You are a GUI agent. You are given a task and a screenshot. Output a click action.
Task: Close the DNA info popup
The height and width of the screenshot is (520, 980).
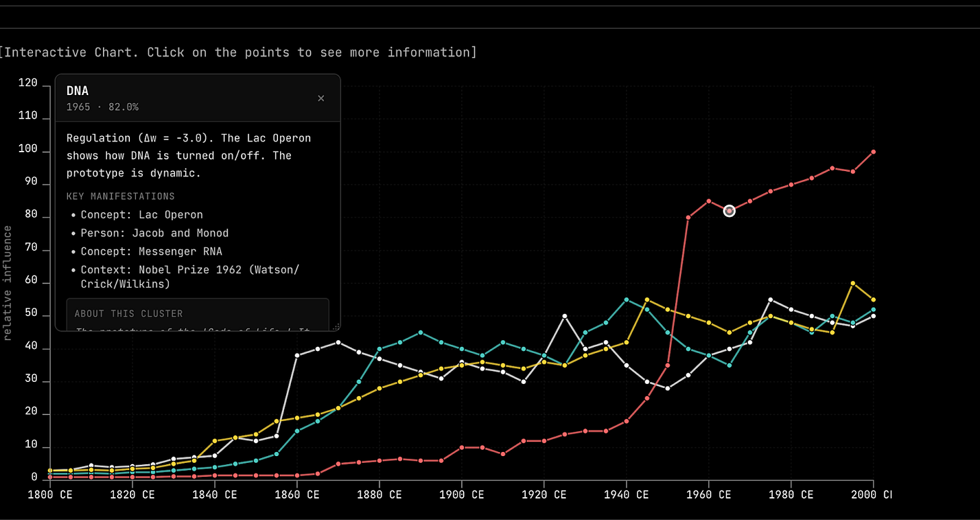(321, 98)
